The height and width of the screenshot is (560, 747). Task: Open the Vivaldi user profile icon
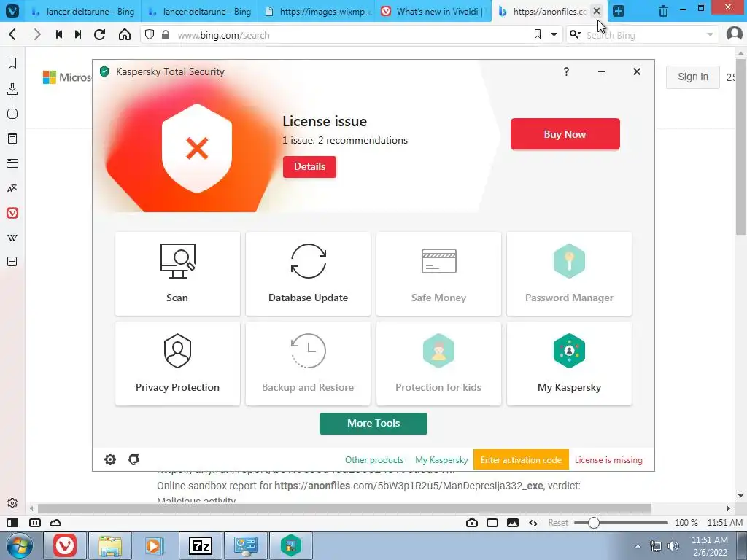[x=734, y=34]
